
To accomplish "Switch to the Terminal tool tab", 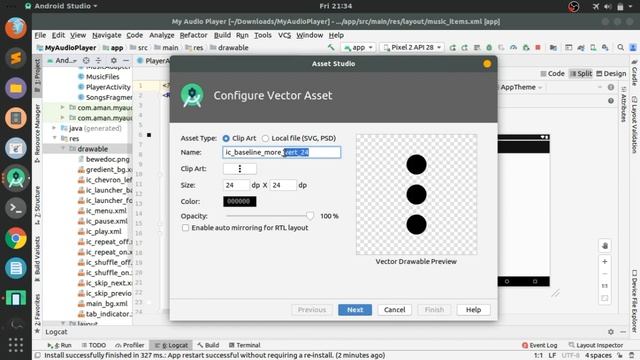I will [244, 345].
